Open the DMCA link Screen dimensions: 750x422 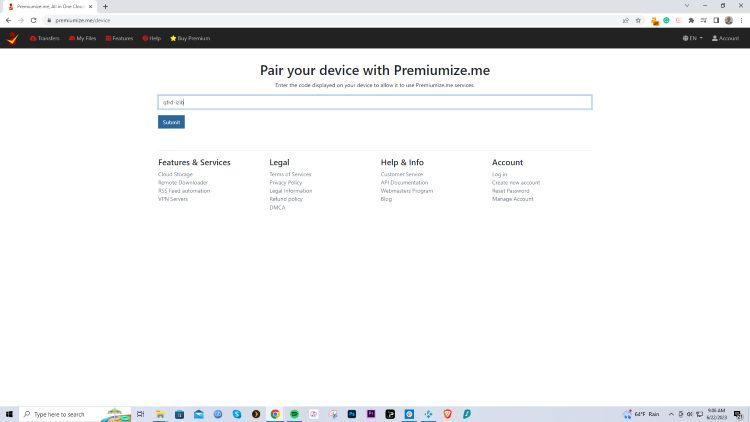point(277,208)
